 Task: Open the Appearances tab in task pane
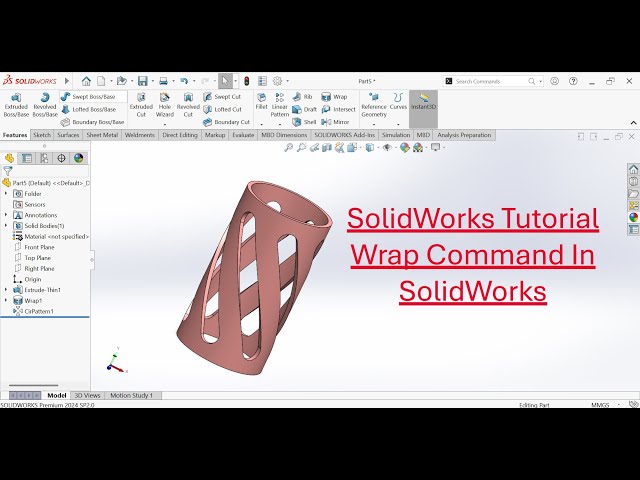coord(633,217)
